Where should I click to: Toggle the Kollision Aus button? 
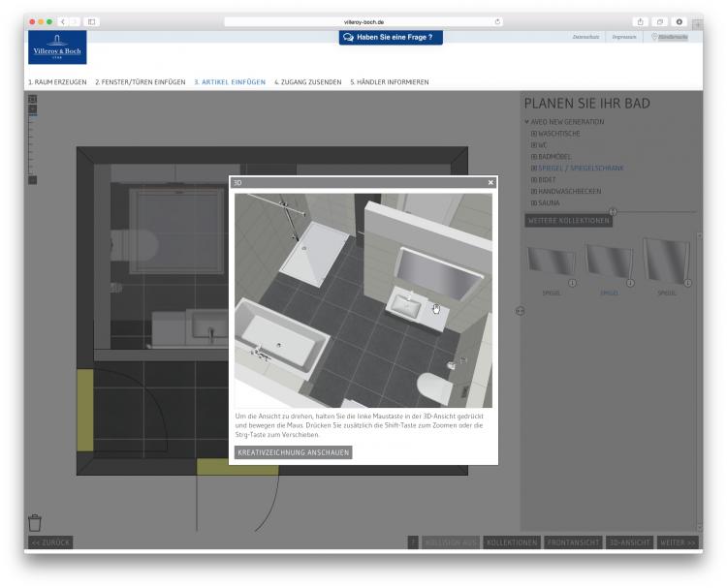(451, 542)
